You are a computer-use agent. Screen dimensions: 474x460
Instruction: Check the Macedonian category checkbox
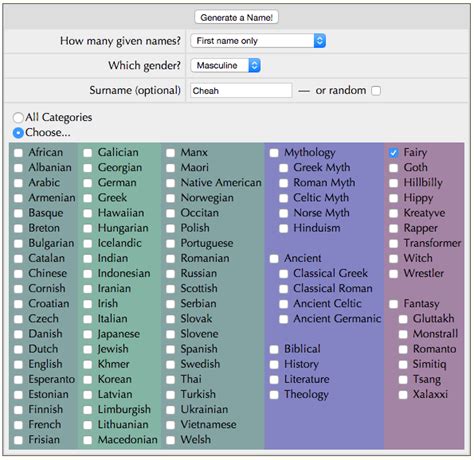[x=88, y=440]
